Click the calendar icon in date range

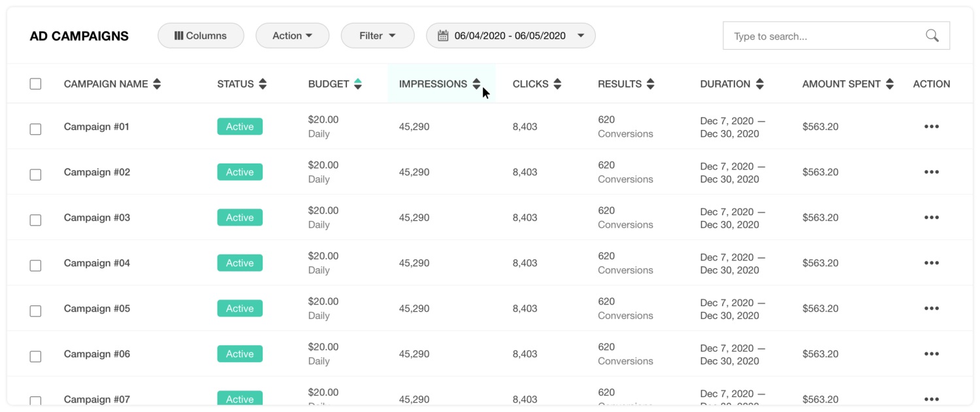[443, 36]
